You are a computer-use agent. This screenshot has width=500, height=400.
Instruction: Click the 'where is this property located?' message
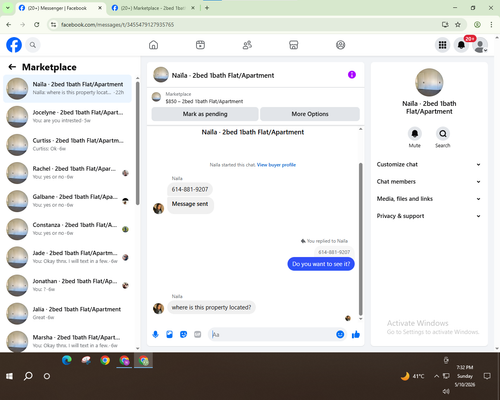pos(211,307)
